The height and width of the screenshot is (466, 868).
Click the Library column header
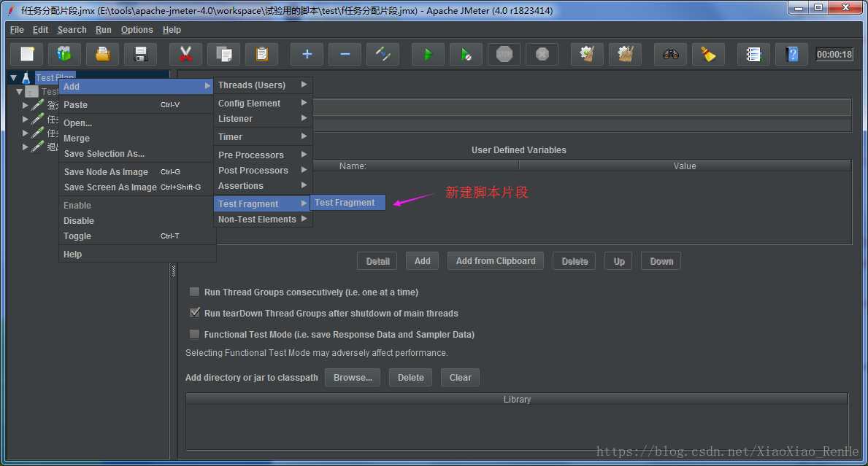point(517,399)
